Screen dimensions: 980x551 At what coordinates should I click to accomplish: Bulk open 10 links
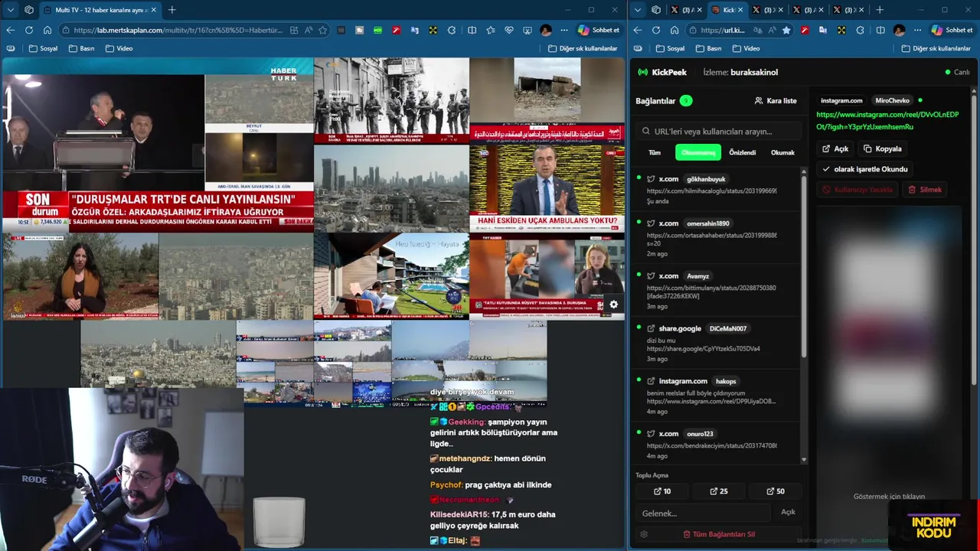click(x=662, y=491)
